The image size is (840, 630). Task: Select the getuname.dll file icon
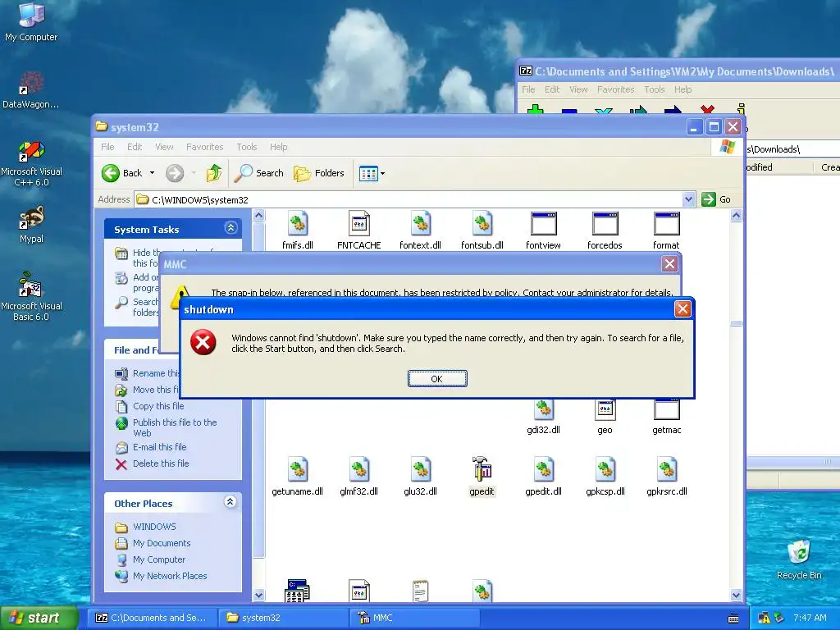click(297, 470)
